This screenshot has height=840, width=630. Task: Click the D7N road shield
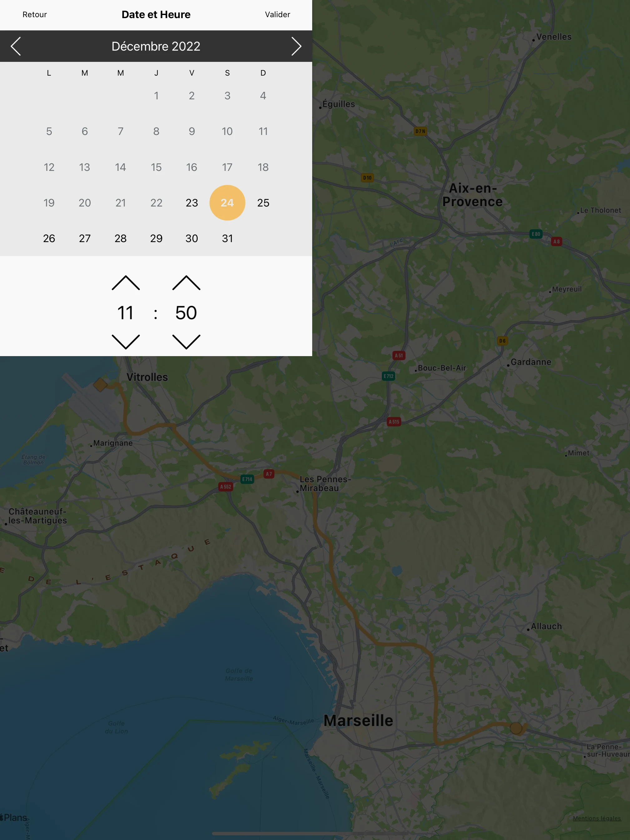pos(420,131)
